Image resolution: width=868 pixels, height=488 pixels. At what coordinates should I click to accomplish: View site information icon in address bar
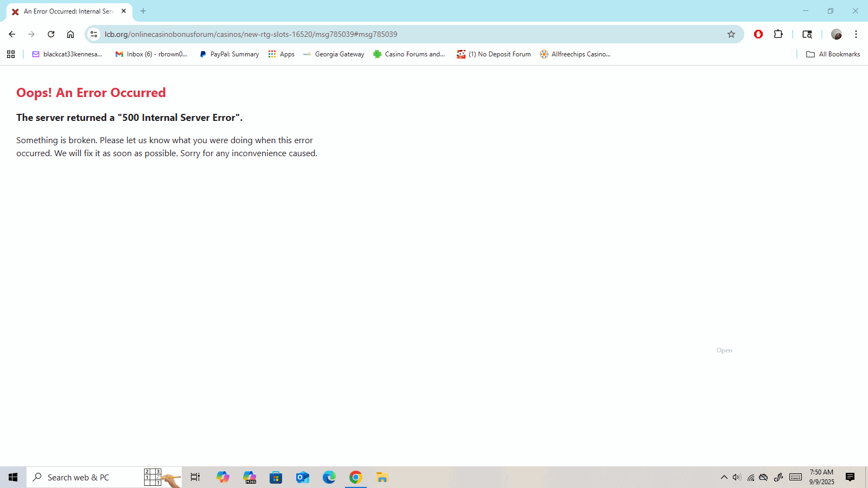(94, 34)
